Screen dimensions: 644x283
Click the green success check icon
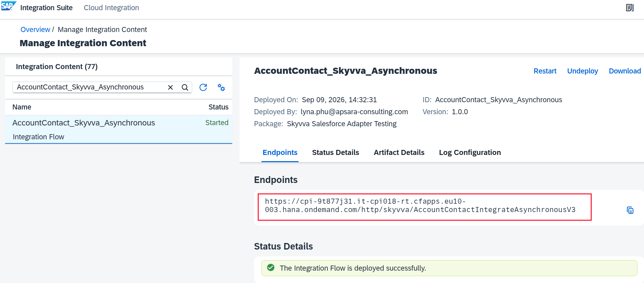point(271,268)
